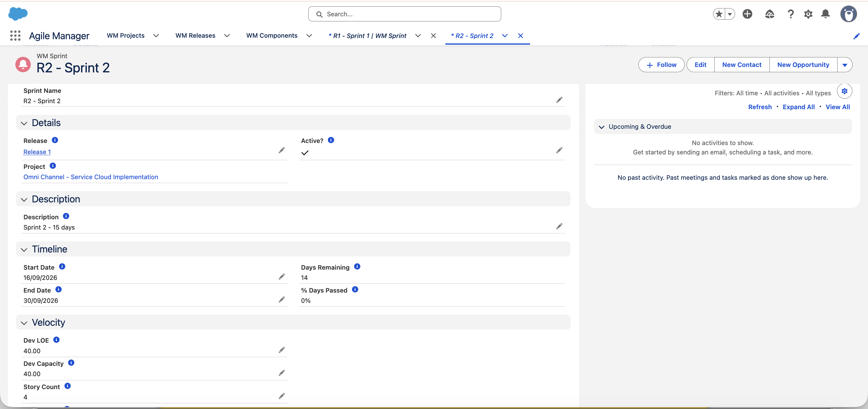This screenshot has width=868, height=409.
Task: Edit the Dev Capacity field pencil
Action: [x=282, y=373]
